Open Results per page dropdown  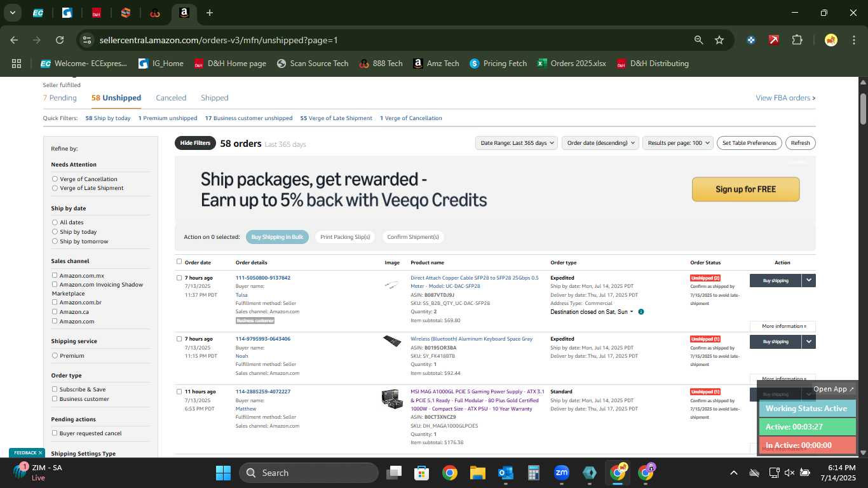[678, 143]
